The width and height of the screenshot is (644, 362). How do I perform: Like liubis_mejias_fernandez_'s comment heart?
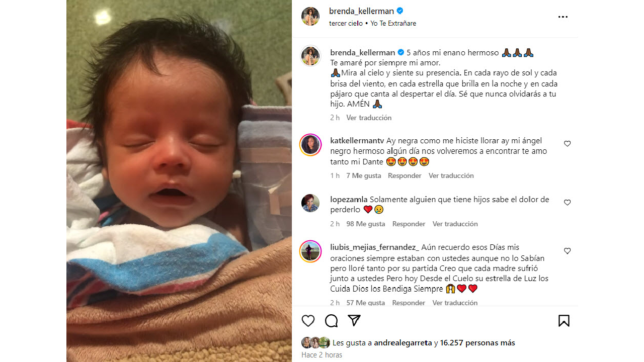coord(567,251)
